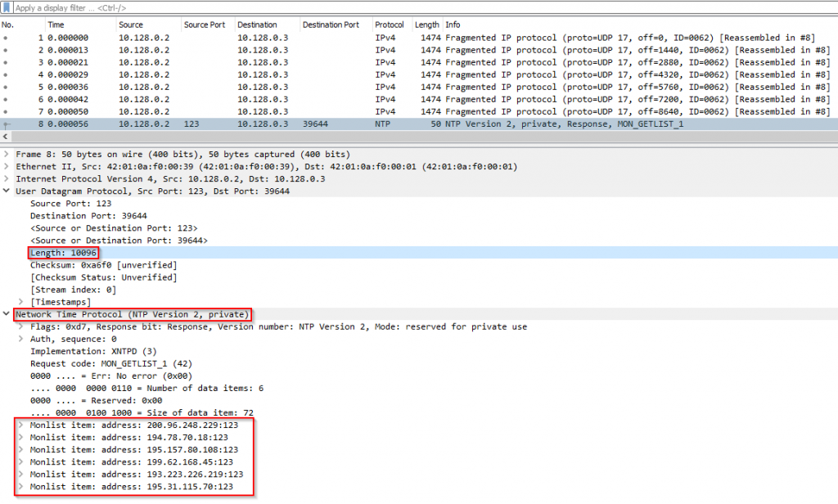Viewport: 838px width, 504px height.
Task: Click the display filter bookmark icon
Action: (x=7, y=7)
